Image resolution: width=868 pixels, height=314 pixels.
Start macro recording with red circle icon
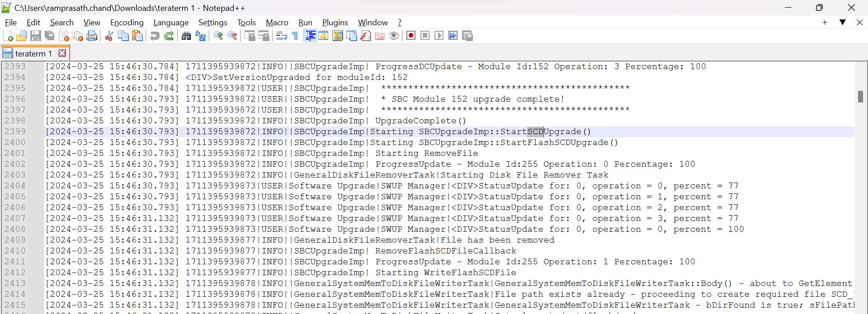coord(411,36)
